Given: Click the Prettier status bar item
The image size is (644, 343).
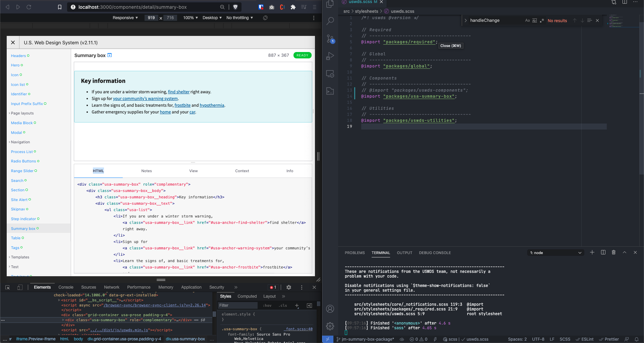Looking at the screenshot, I should pos(609,339).
